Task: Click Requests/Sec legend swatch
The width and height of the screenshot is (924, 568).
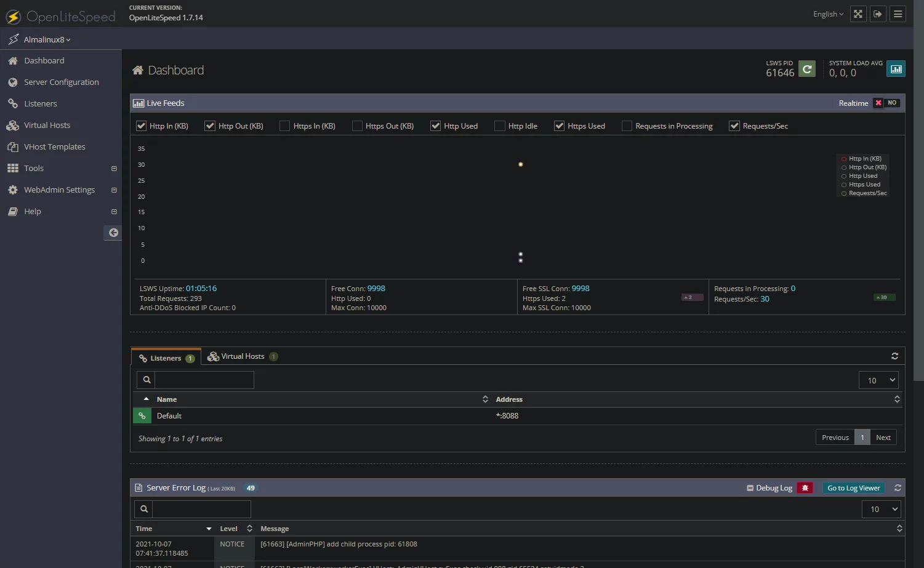Action: (844, 193)
